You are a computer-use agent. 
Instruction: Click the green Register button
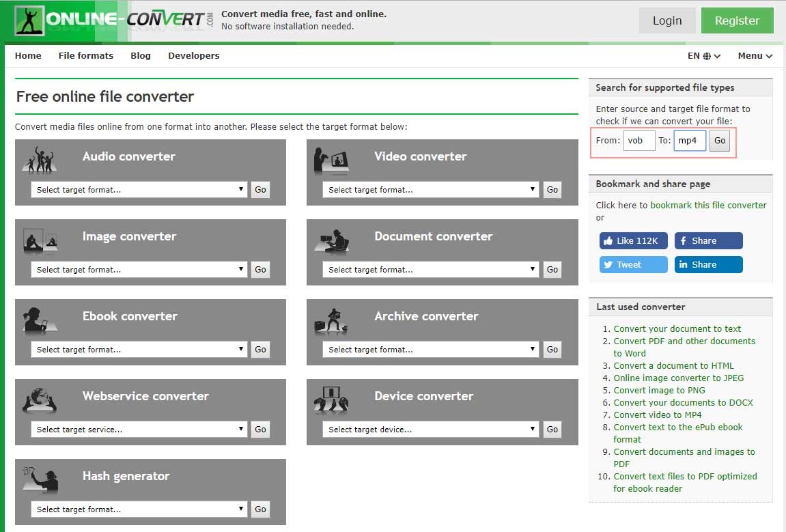click(737, 20)
